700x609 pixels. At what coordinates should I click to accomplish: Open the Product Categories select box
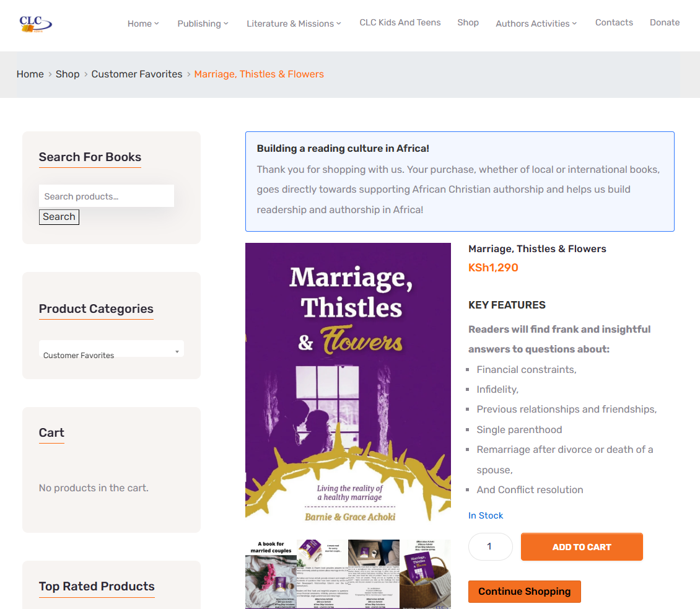112,350
